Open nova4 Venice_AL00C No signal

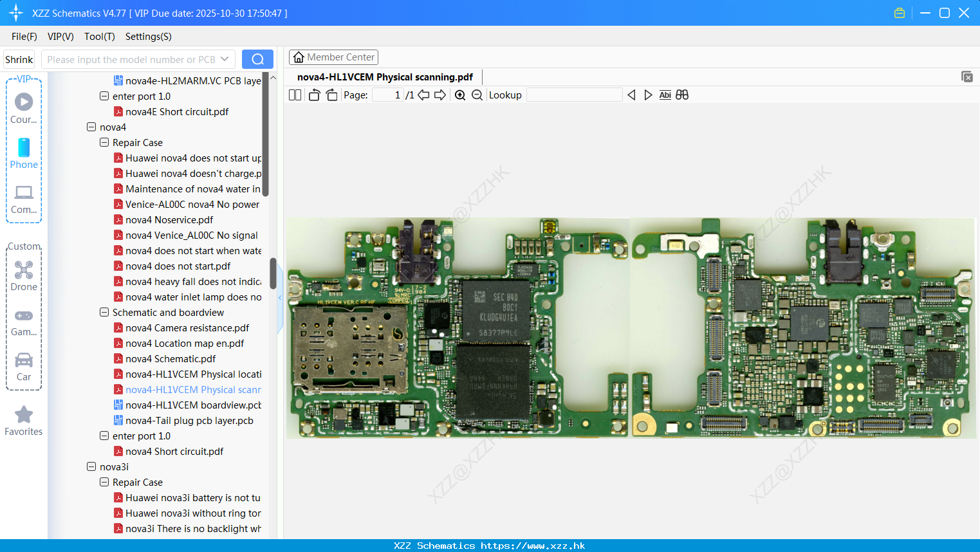186,235
